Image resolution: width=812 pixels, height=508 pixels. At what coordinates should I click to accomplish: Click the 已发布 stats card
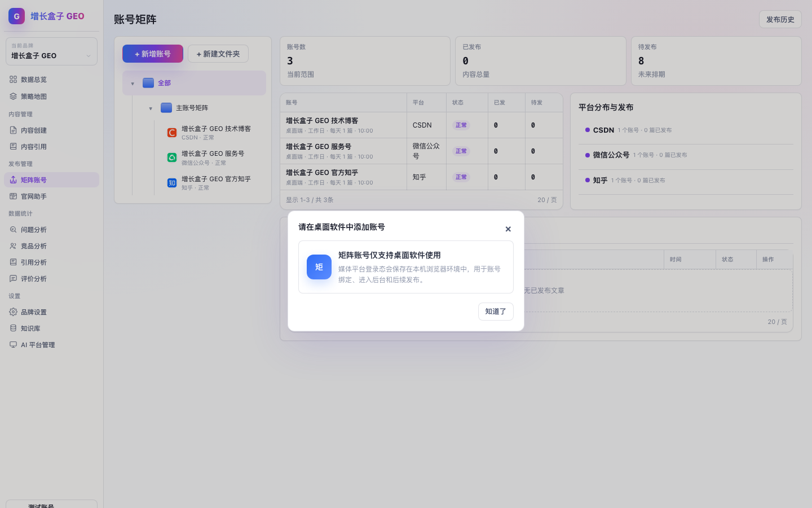(540, 61)
